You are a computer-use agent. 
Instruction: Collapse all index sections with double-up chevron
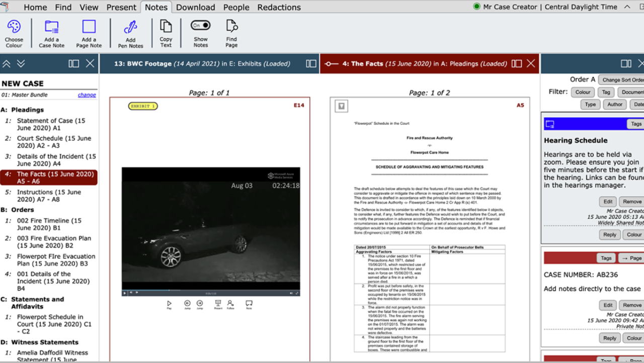(7, 63)
